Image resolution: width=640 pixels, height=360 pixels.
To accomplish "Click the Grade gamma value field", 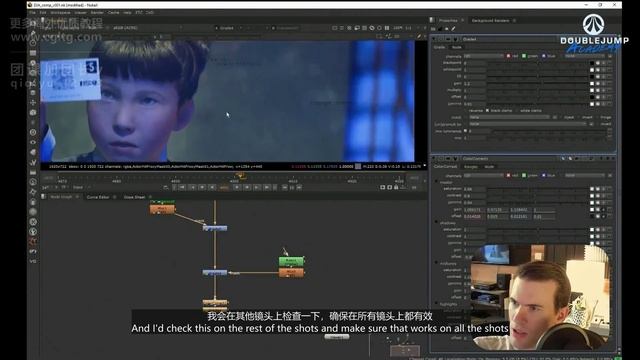I will [474, 104].
